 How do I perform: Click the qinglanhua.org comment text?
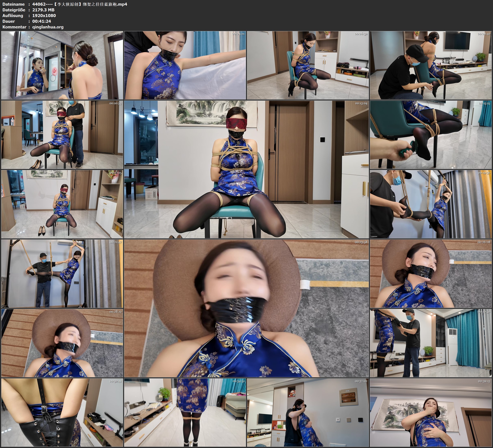pyautogui.click(x=48, y=27)
